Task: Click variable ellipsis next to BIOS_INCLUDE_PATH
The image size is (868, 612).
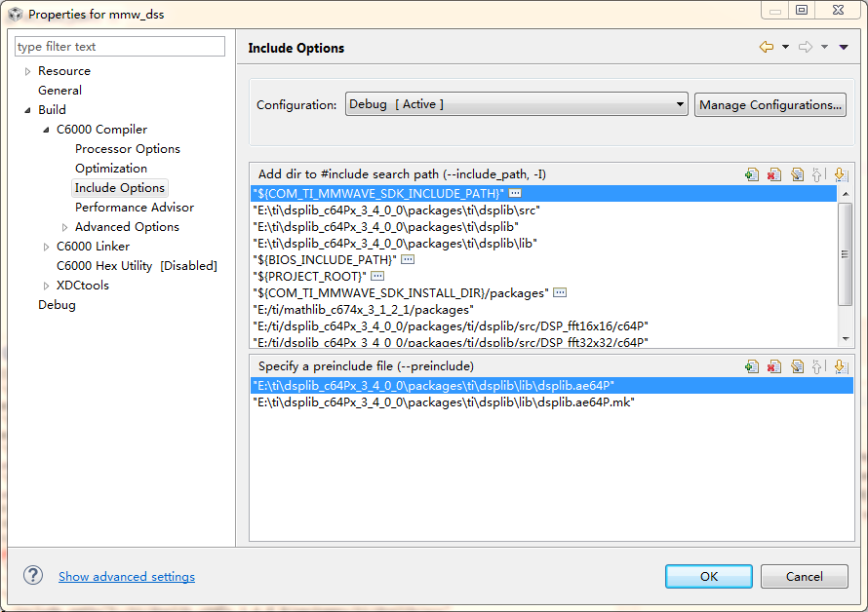Action: tap(408, 259)
